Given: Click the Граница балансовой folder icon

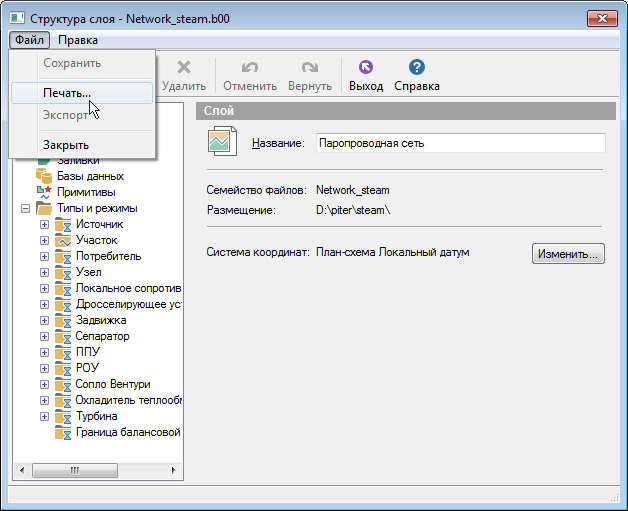Looking at the screenshot, I should (63, 433).
